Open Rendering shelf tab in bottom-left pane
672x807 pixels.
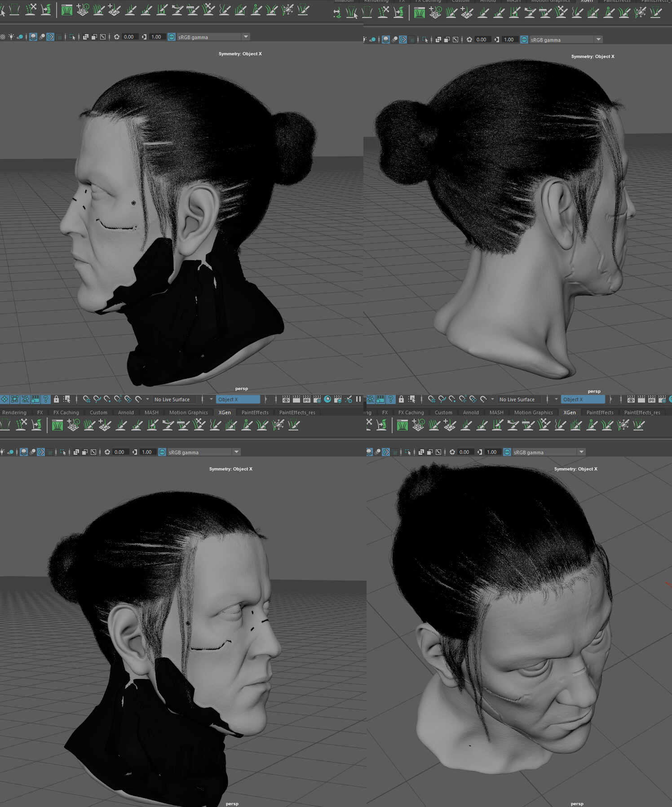[x=14, y=412]
